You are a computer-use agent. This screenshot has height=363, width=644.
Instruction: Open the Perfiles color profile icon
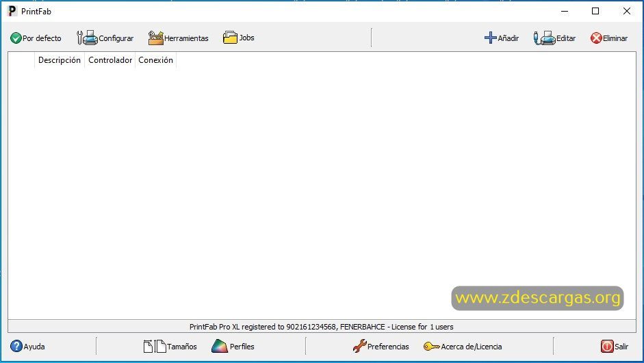[x=219, y=346]
